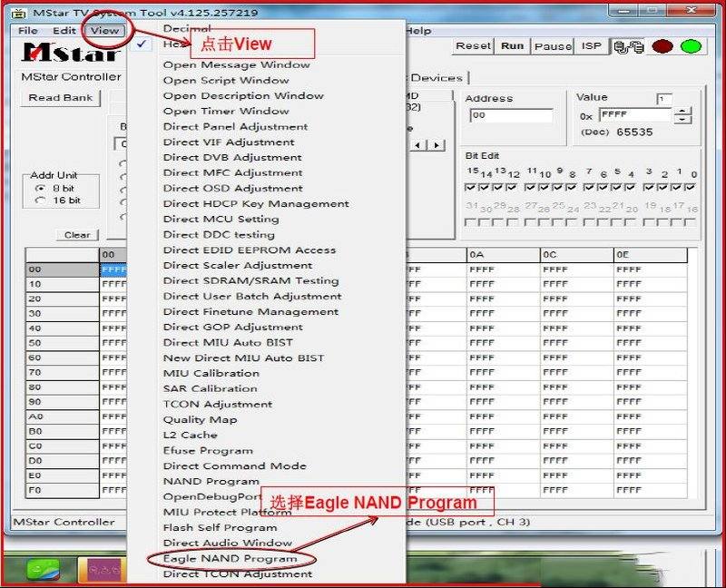This screenshot has height=588, width=726.
Task: Click the left arrow scroll button
Action: point(418,145)
